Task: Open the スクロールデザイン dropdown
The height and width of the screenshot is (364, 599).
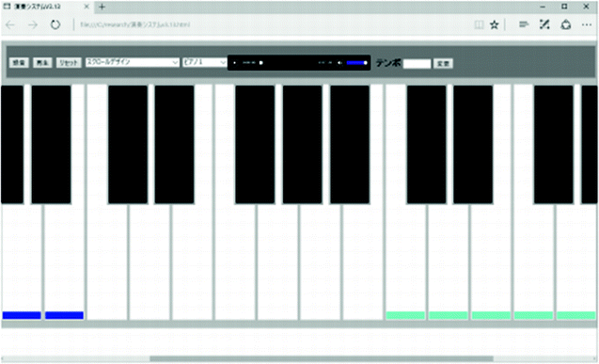Action: pyautogui.click(x=133, y=62)
